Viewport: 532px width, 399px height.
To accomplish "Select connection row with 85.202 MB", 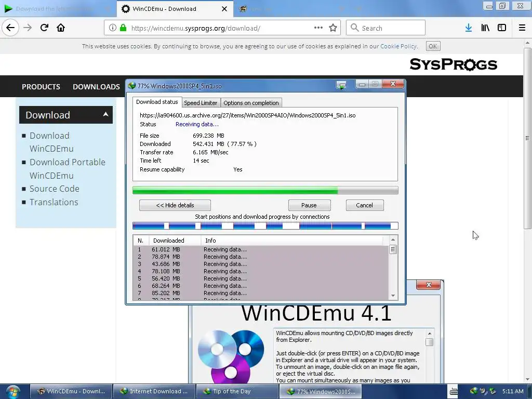I will pos(261,293).
